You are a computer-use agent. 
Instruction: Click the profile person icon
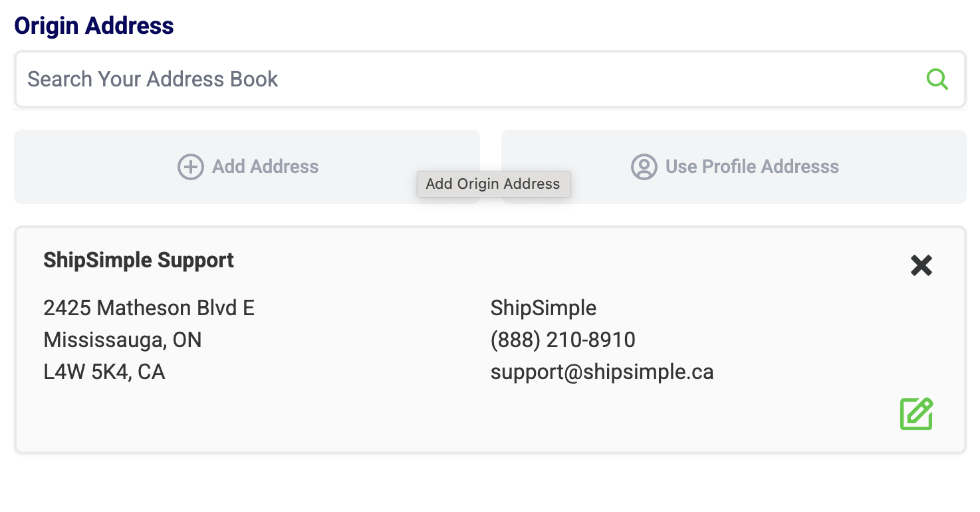pos(644,167)
